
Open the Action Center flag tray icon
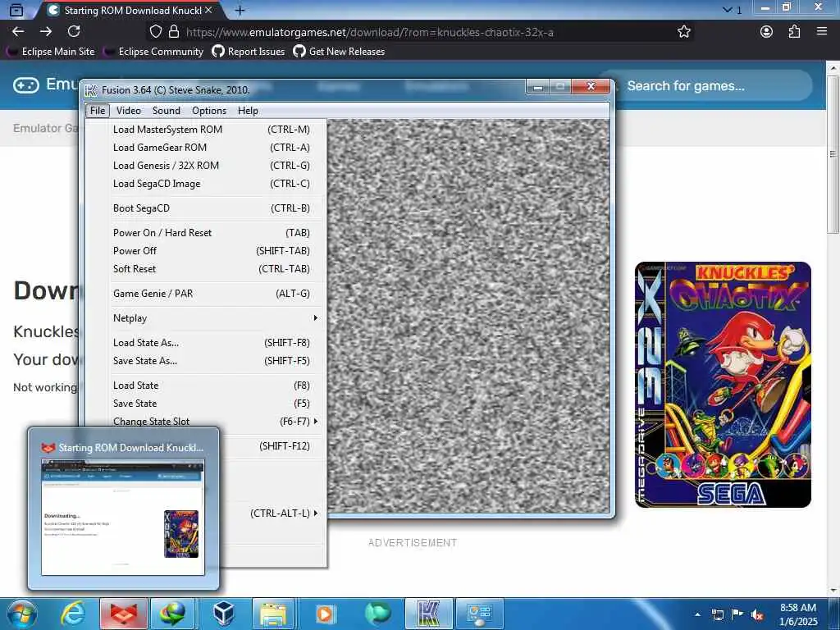[737, 614]
